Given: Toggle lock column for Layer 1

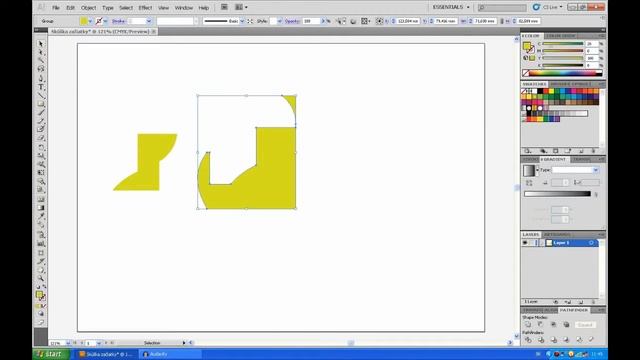Looking at the screenshot, I should click(x=531, y=243).
